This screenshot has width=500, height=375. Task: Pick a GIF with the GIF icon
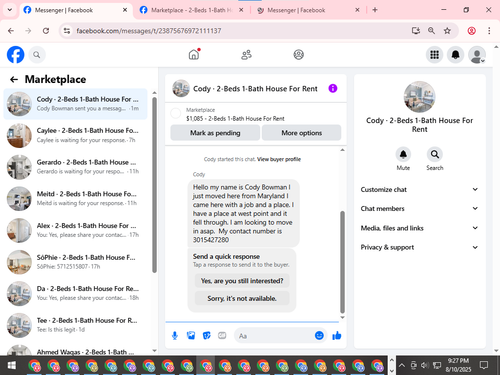pyautogui.click(x=222, y=335)
